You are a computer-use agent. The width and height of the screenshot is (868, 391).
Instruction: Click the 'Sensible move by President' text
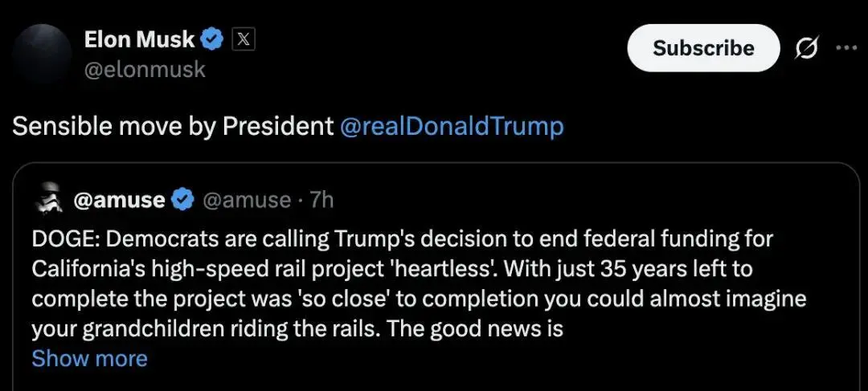point(173,127)
